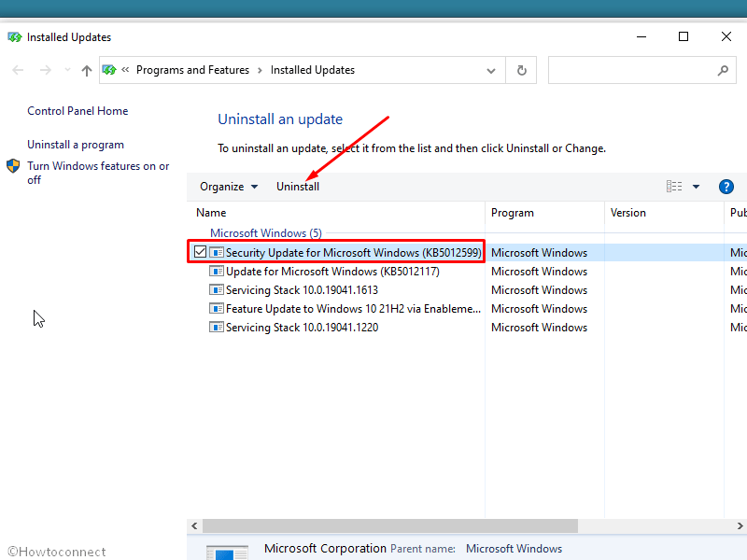The width and height of the screenshot is (747, 560).
Task: Select Security Update for Microsoft Windows (KB5012599)
Action: [354, 252]
